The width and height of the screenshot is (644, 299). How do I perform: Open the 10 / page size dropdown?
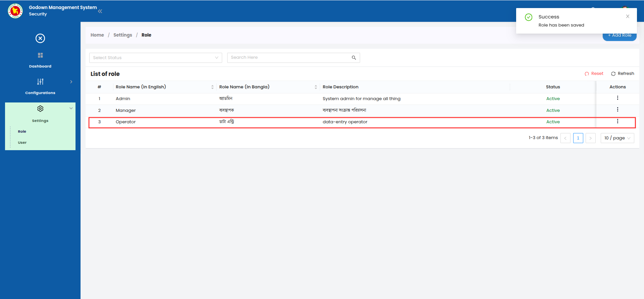point(617,138)
